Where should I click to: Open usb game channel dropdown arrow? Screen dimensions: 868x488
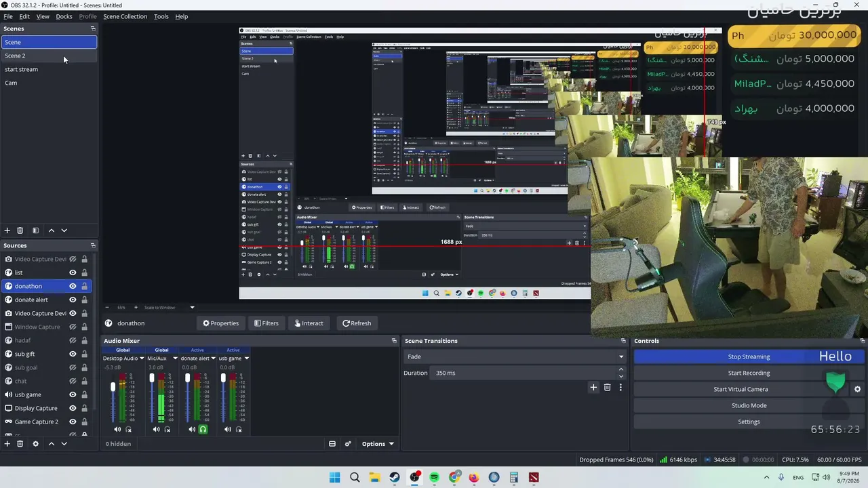point(246,359)
